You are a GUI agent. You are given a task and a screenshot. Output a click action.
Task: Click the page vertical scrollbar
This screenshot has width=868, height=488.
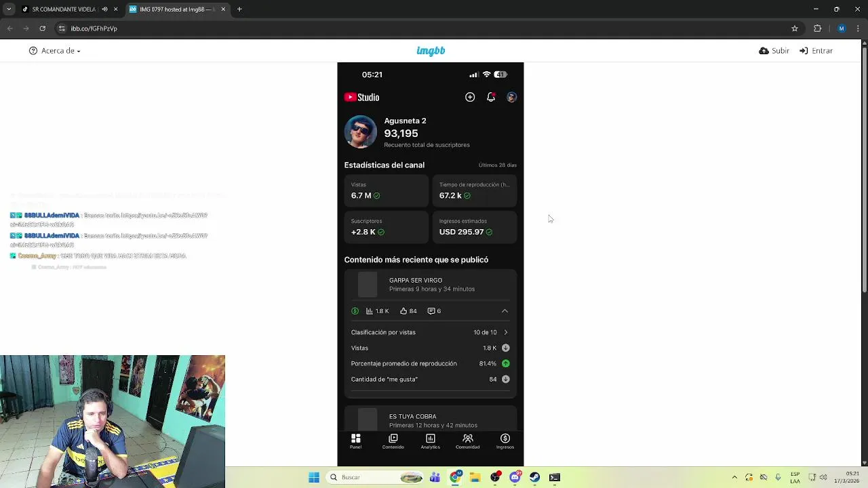[864, 169]
